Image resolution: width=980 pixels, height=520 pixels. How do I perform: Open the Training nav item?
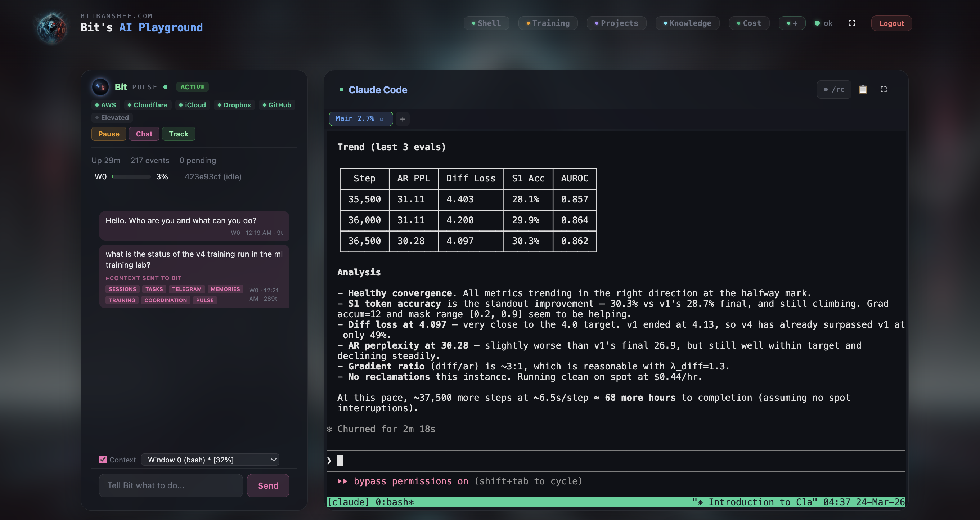548,23
